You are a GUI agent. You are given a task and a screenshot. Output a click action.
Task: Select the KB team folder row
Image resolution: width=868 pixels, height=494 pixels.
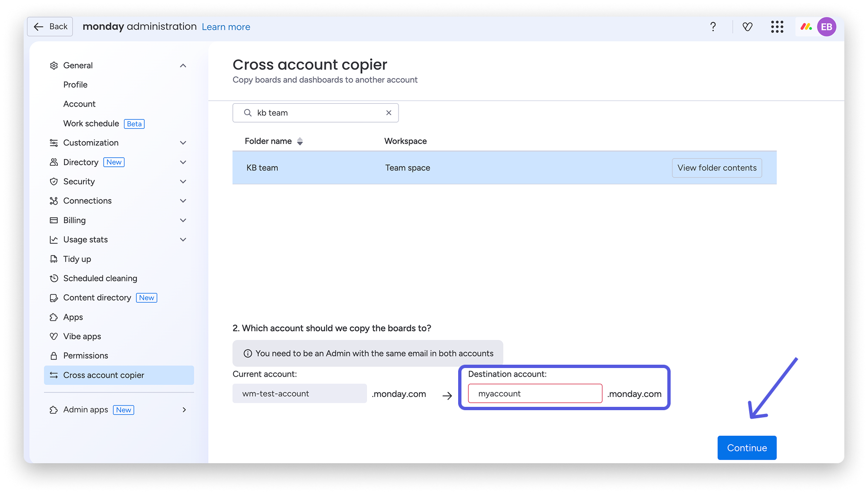[x=504, y=168]
